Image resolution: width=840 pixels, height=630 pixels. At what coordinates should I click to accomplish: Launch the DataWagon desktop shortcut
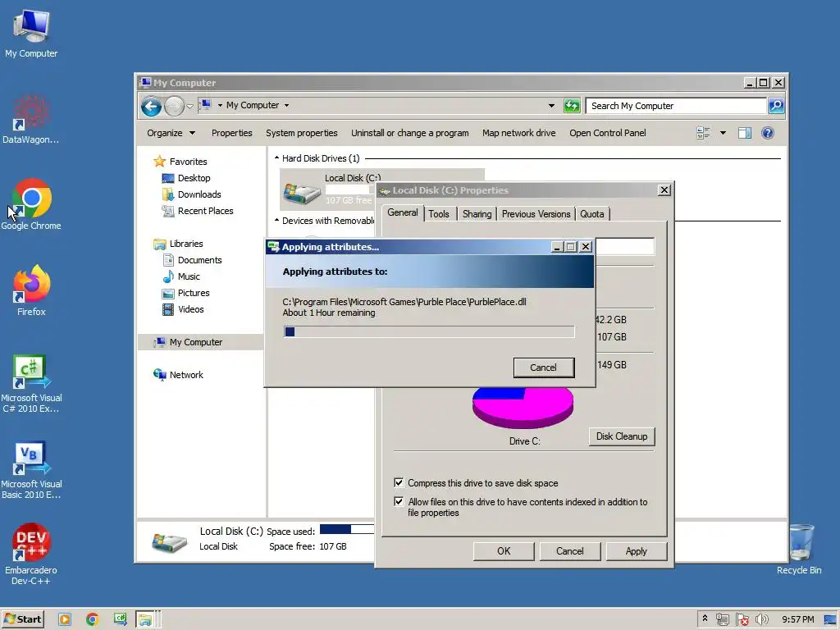[31, 119]
